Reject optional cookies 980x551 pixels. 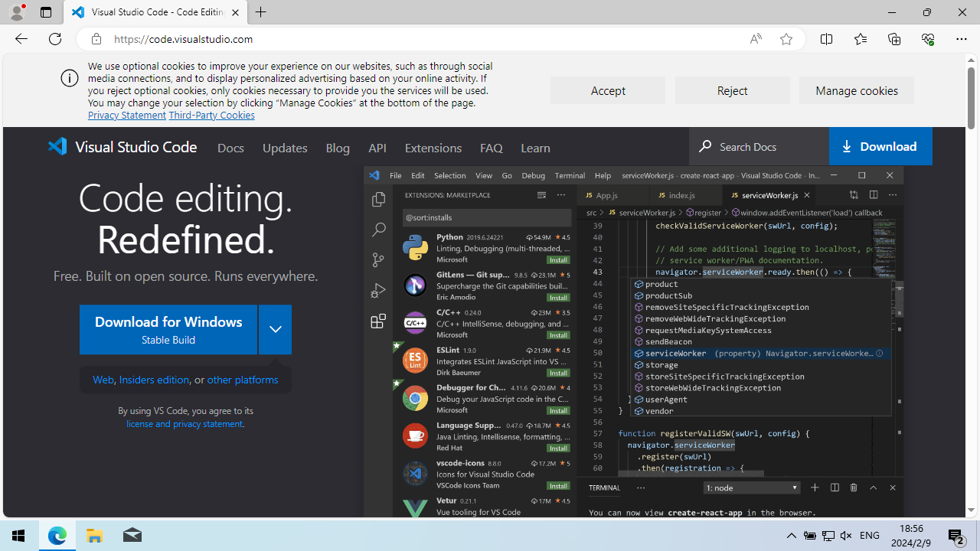pos(732,90)
